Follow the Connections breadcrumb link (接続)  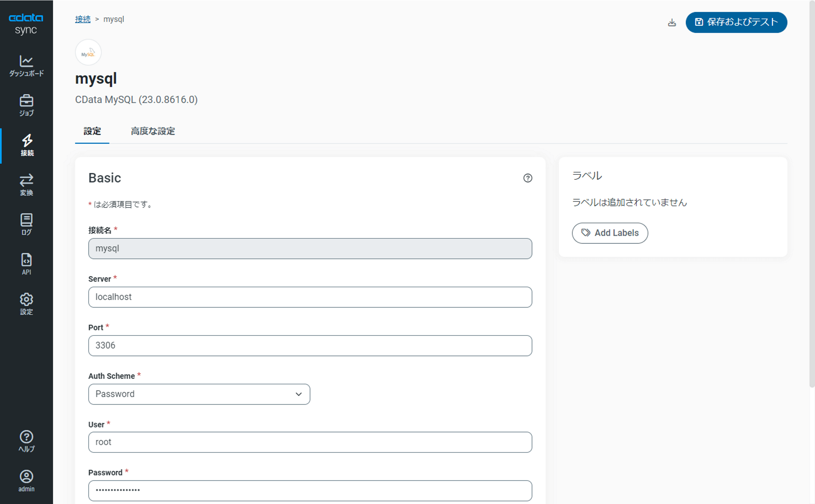(82, 19)
